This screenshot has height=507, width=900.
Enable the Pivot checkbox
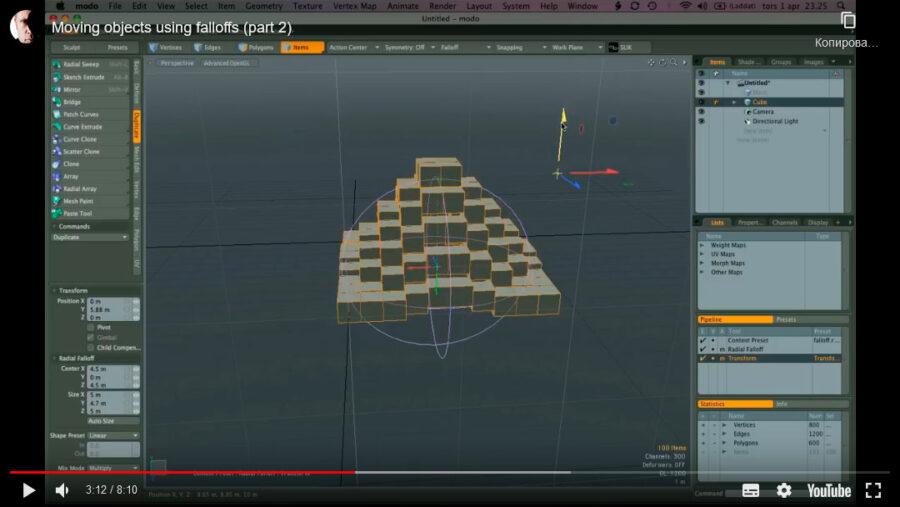tap(91, 327)
